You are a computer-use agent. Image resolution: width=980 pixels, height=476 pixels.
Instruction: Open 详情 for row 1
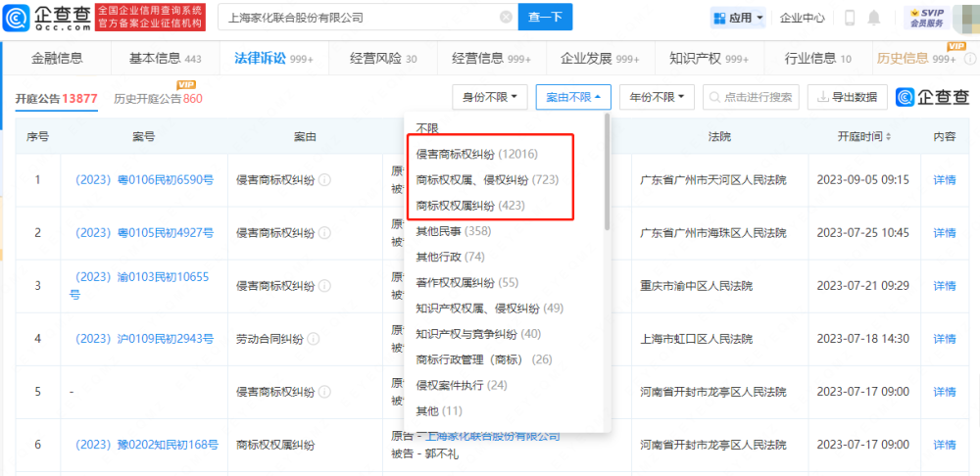click(x=945, y=180)
